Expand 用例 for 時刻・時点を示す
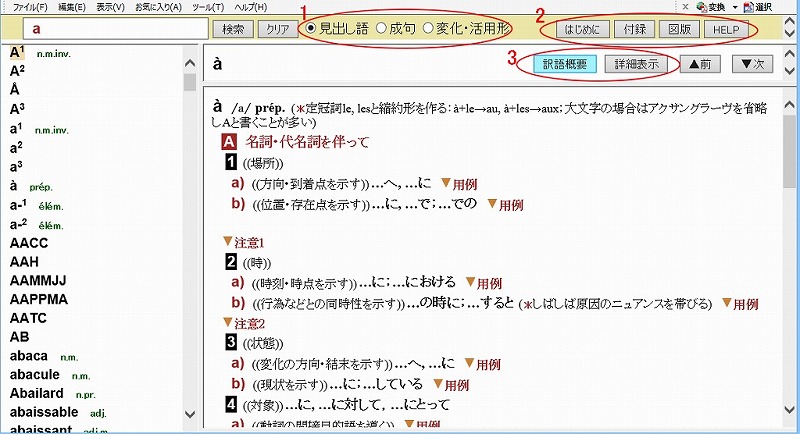This screenshot has height=434, width=800. (x=484, y=283)
